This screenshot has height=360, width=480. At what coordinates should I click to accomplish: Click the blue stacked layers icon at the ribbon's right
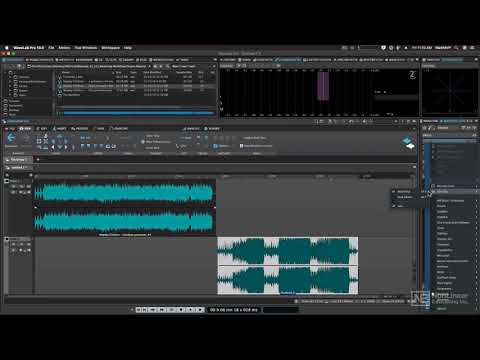[x=407, y=140]
